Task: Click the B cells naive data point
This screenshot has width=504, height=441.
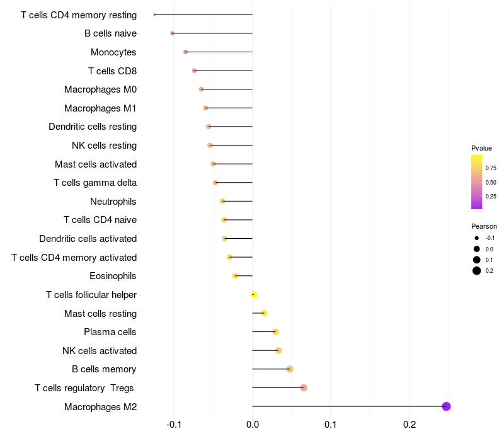Action: 172,33
